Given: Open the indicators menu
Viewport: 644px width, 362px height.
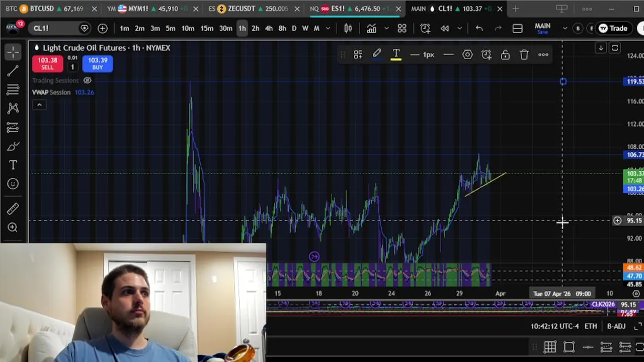Looking at the screenshot, I should 371,28.
